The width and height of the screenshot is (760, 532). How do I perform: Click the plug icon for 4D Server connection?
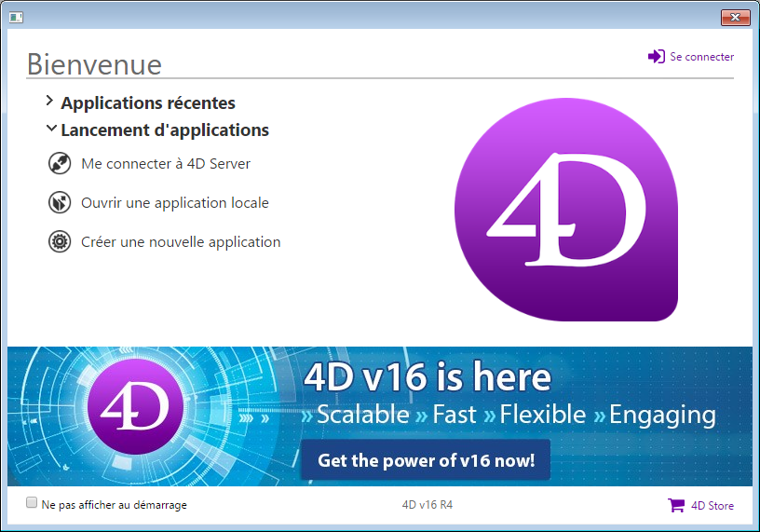click(x=60, y=164)
